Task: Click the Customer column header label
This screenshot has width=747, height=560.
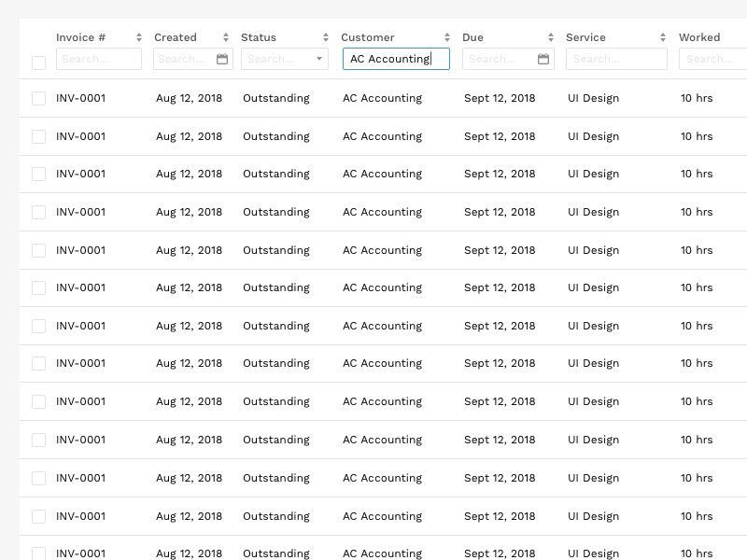Action: pyautogui.click(x=368, y=37)
